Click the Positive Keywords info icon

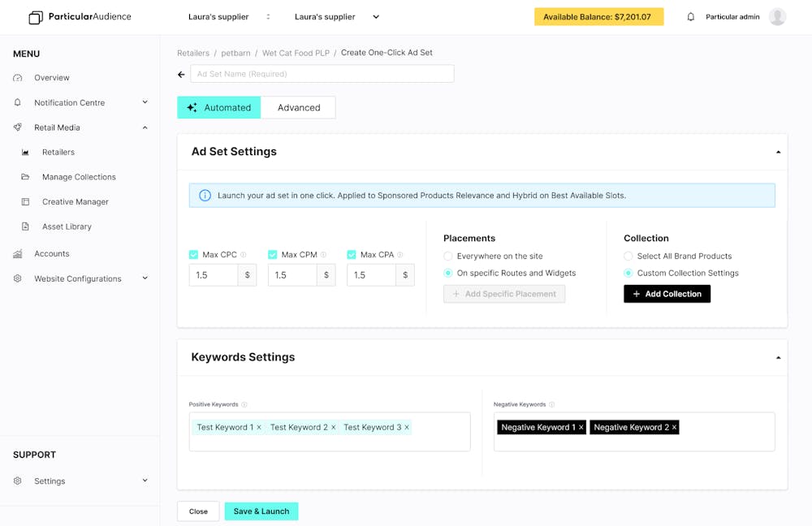pos(244,404)
